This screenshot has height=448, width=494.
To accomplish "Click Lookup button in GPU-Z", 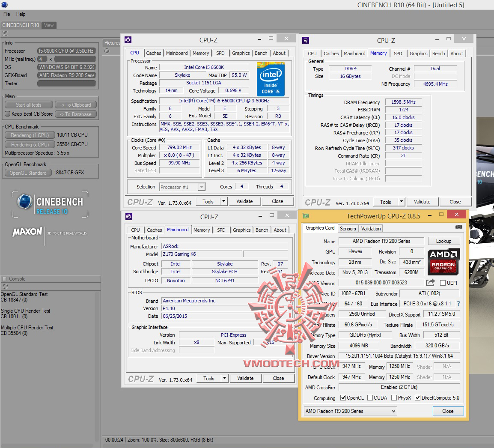I will [x=443, y=241].
